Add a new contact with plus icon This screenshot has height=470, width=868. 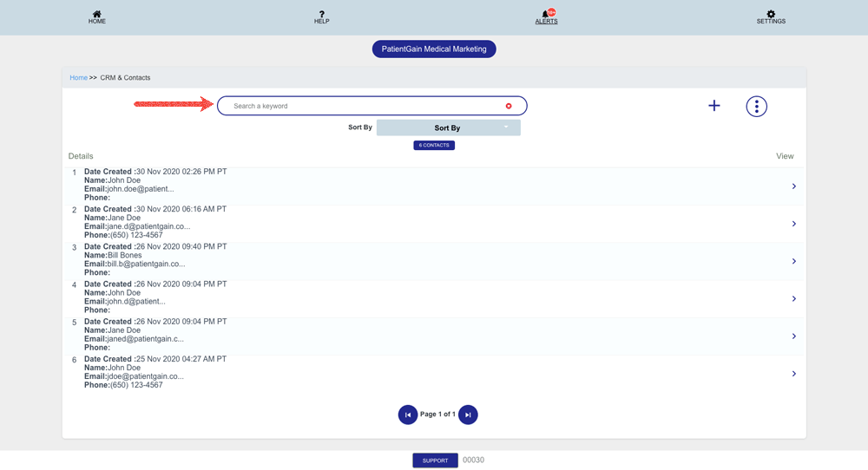tap(714, 106)
